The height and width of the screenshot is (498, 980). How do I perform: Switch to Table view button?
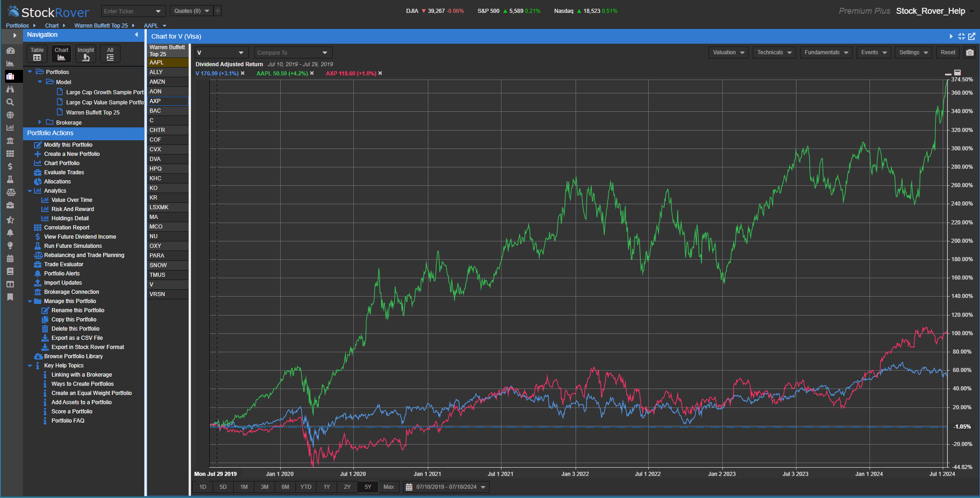coord(37,54)
